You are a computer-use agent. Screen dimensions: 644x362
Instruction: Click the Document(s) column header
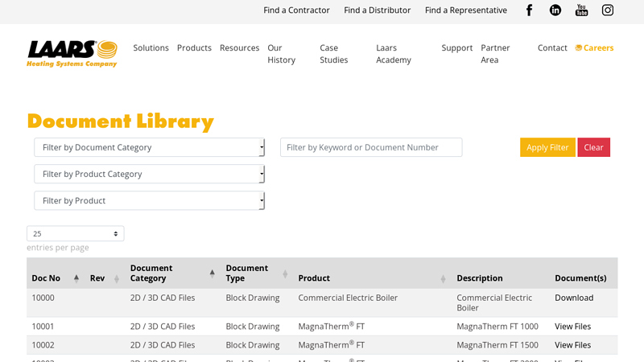point(580,278)
